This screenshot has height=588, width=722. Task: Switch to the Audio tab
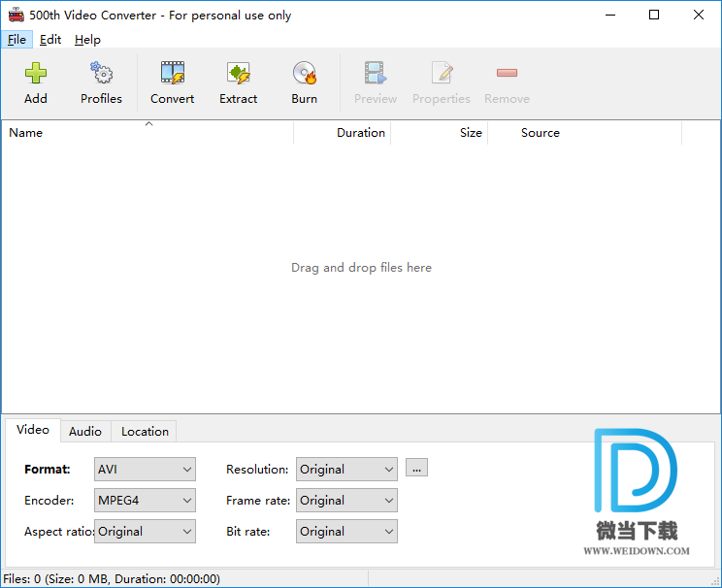point(85,432)
